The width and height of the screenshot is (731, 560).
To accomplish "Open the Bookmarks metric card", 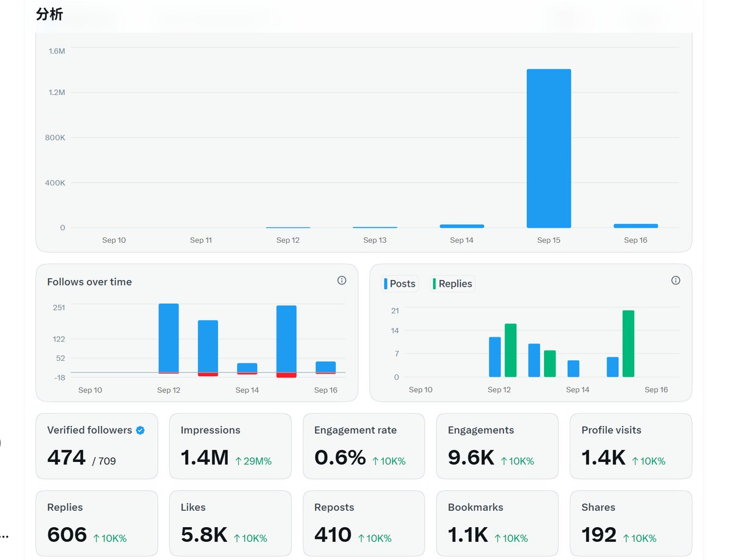I will 497,523.
